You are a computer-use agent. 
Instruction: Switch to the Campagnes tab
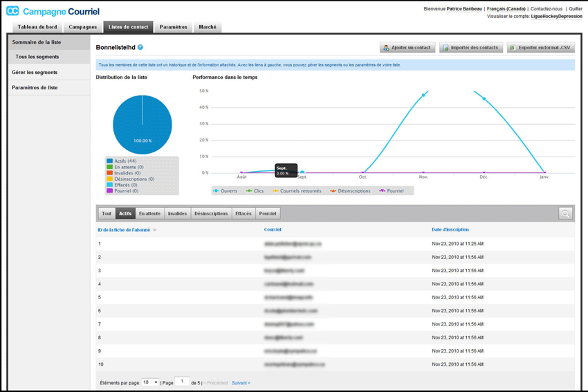coord(82,27)
